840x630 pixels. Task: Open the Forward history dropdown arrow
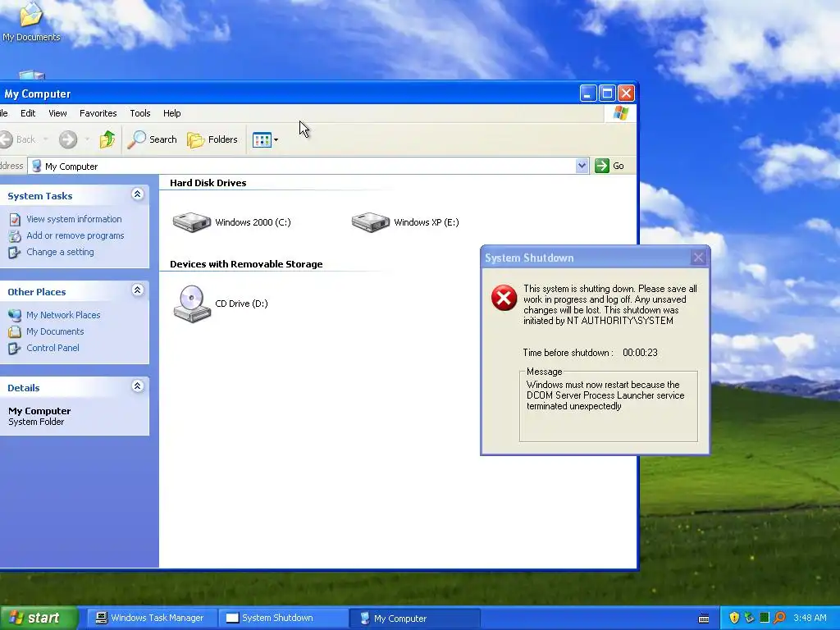click(x=87, y=139)
